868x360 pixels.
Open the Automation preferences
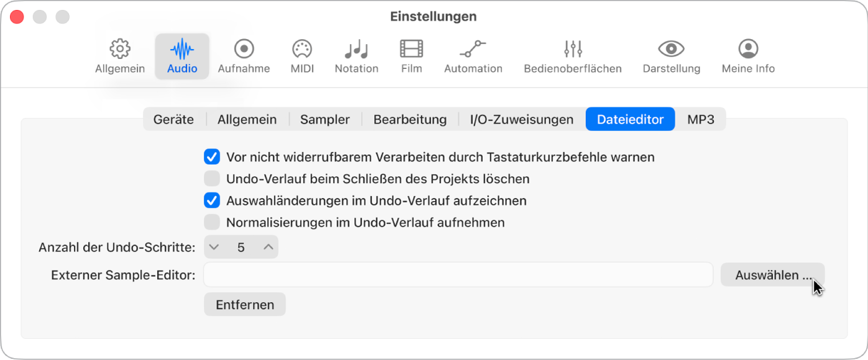pos(473,56)
